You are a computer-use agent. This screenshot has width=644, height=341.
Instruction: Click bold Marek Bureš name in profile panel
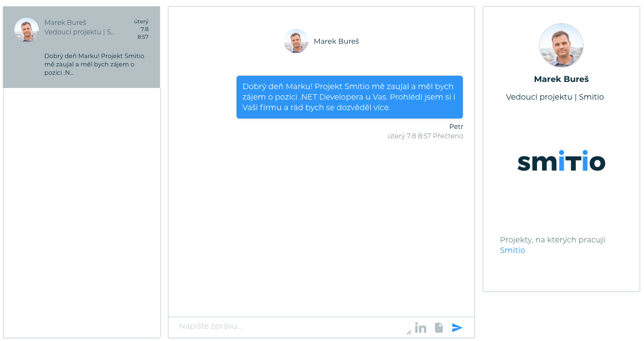click(x=561, y=79)
